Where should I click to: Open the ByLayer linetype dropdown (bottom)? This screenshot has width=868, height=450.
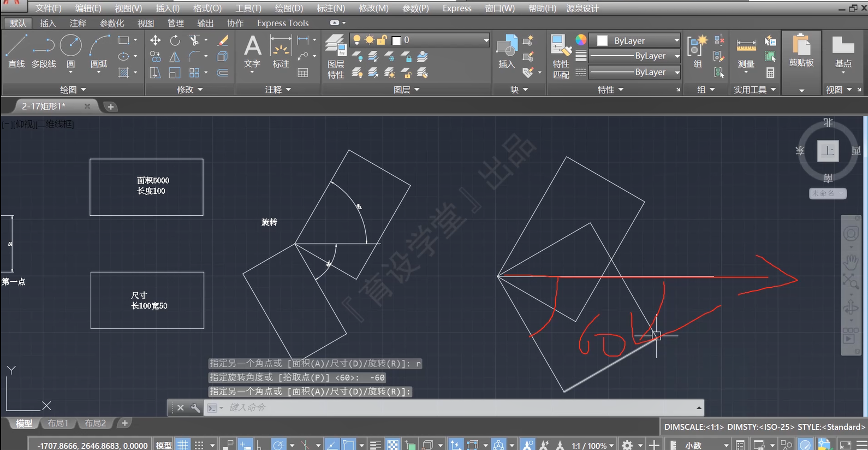677,72
